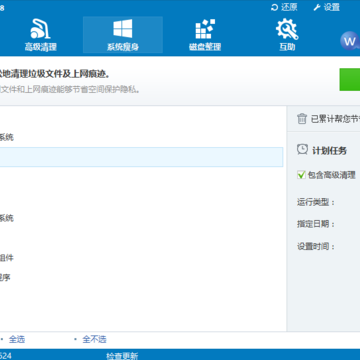Click the 设置时间 label
Image resolution: width=360 pixels, height=360 pixels.
[x=316, y=247]
